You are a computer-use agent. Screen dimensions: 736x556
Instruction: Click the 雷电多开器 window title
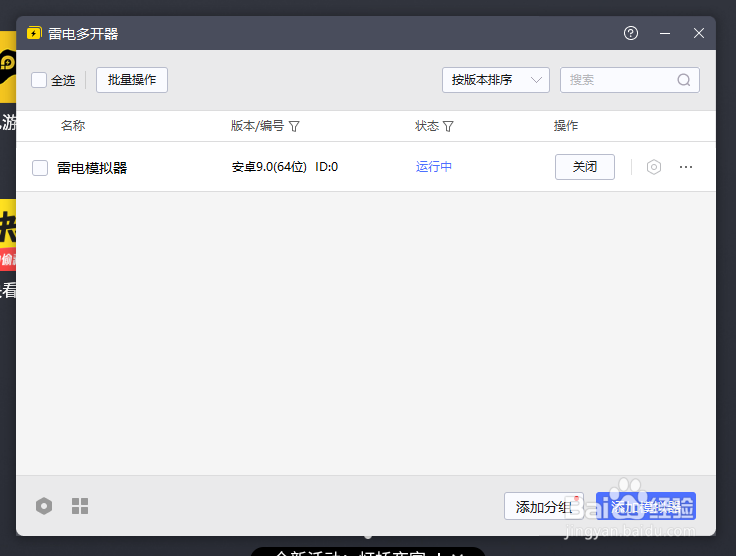[x=83, y=34]
